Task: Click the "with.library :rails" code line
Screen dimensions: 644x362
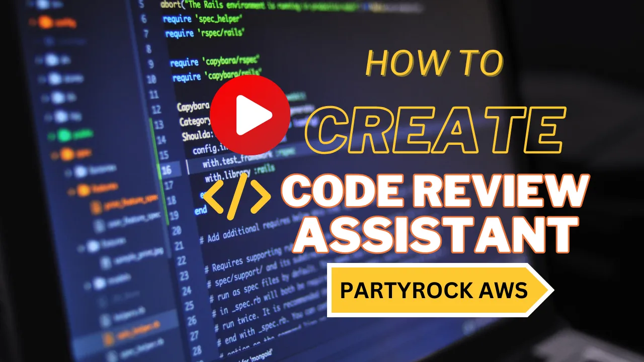Action: coord(239,173)
